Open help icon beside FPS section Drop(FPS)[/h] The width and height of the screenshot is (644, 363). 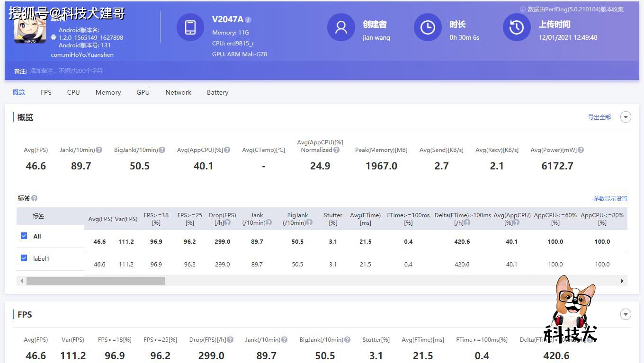[230, 340]
